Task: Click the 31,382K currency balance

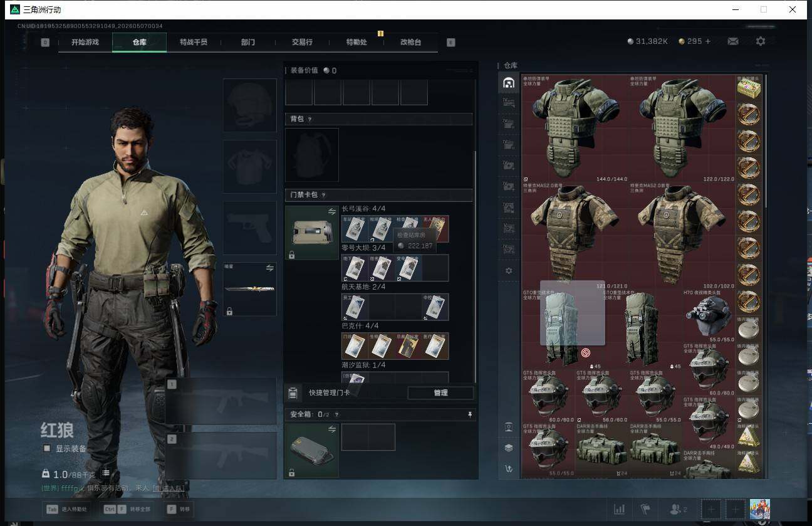Action: click(x=647, y=41)
